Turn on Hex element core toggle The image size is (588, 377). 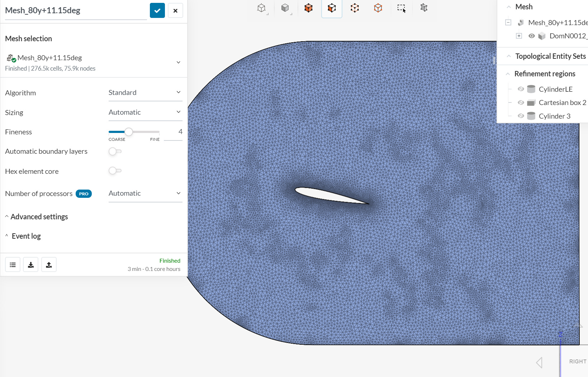pos(115,171)
